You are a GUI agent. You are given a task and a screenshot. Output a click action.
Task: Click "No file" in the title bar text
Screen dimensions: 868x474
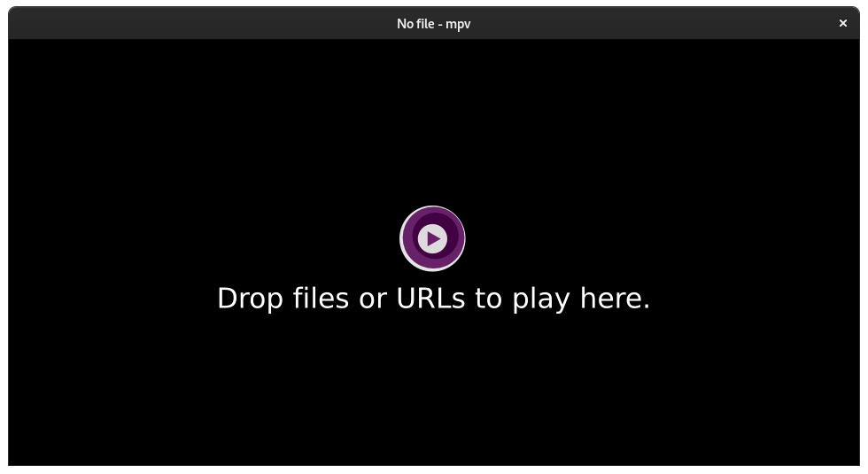415,24
